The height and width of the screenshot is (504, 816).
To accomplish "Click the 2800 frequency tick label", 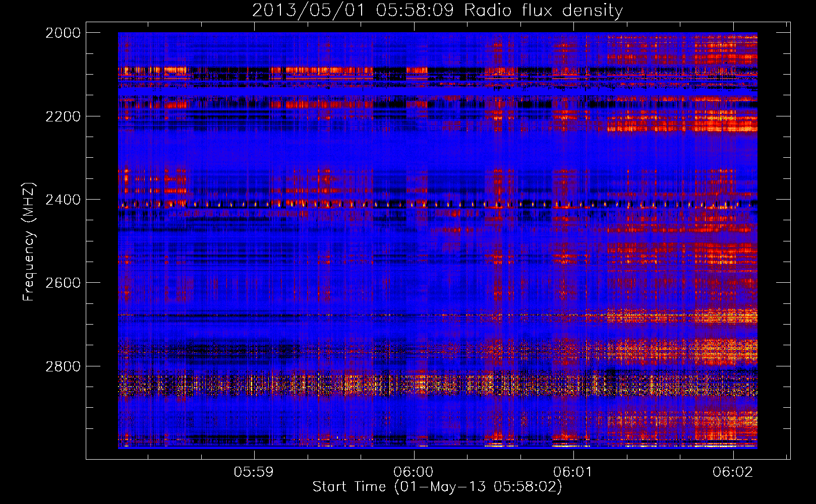I will [x=63, y=366].
